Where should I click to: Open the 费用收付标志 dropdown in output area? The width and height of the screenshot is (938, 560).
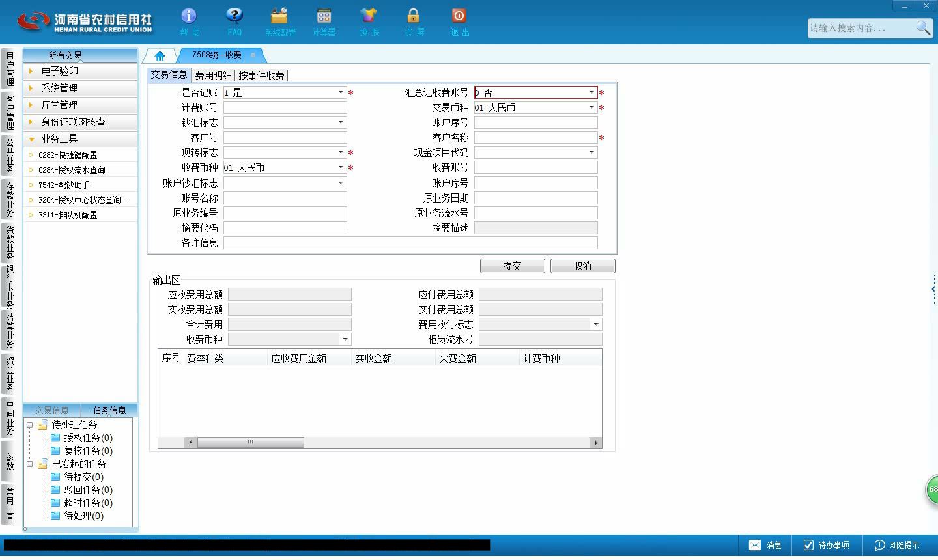pos(596,324)
